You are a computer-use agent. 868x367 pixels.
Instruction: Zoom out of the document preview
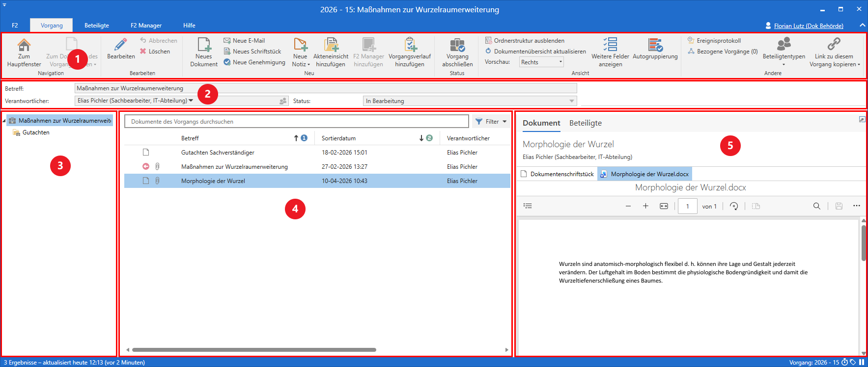[628, 206]
